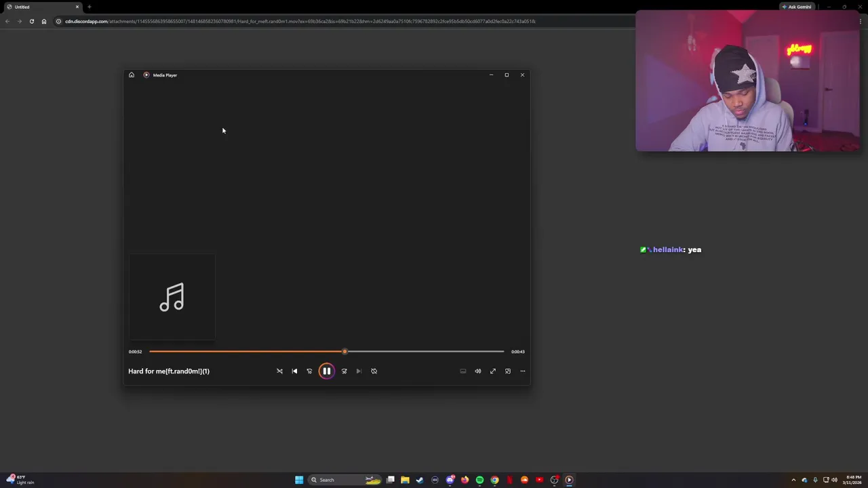Open Netflix from the taskbar
Image resolution: width=868 pixels, height=488 pixels.
(509, 480)
